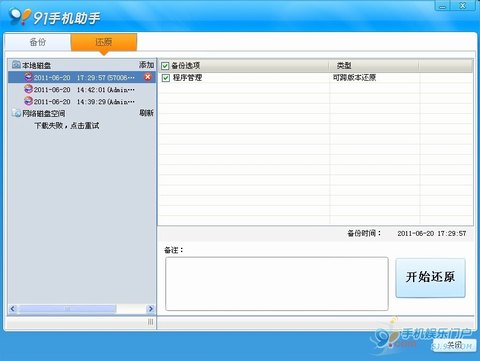Screen dimensions: 480x361
Task: Click left arrow of horizontal scrollbar
Action: pos(13,309)
